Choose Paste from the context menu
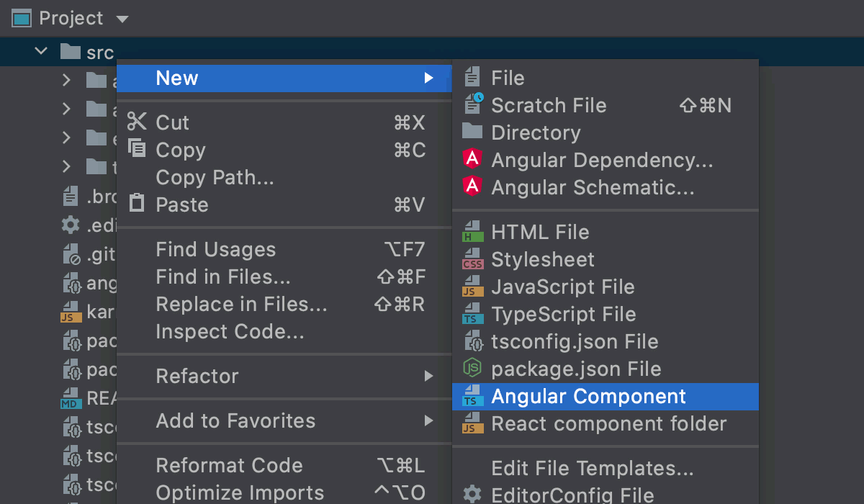The height and width of the screenshot is (504, 864). [x=284, y=204]
